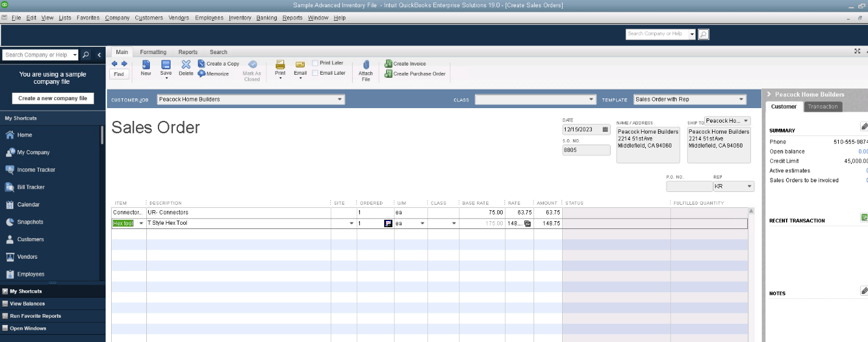The width and height of the screenshot is (868, 342).
Task: Click the Delete icon in toolbar
Action: [x=186, y=64]
